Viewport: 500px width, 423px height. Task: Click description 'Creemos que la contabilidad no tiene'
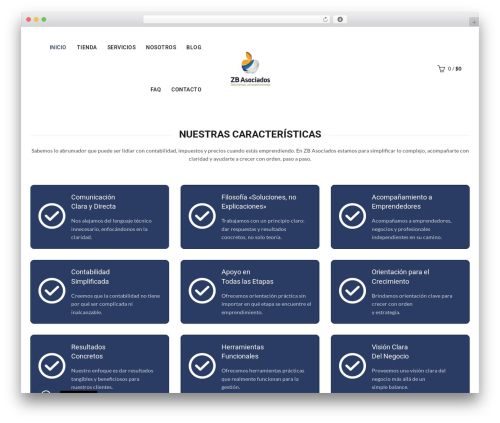(115, 304)
